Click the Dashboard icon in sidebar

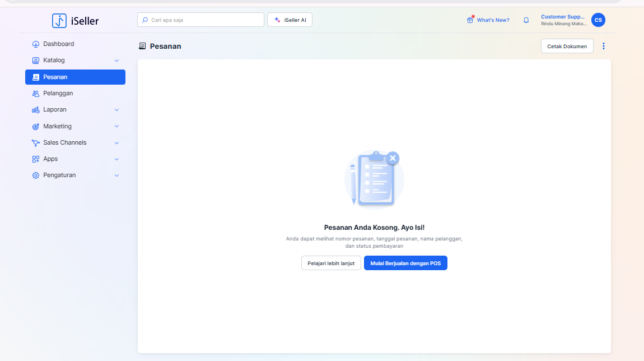(36, 44)
